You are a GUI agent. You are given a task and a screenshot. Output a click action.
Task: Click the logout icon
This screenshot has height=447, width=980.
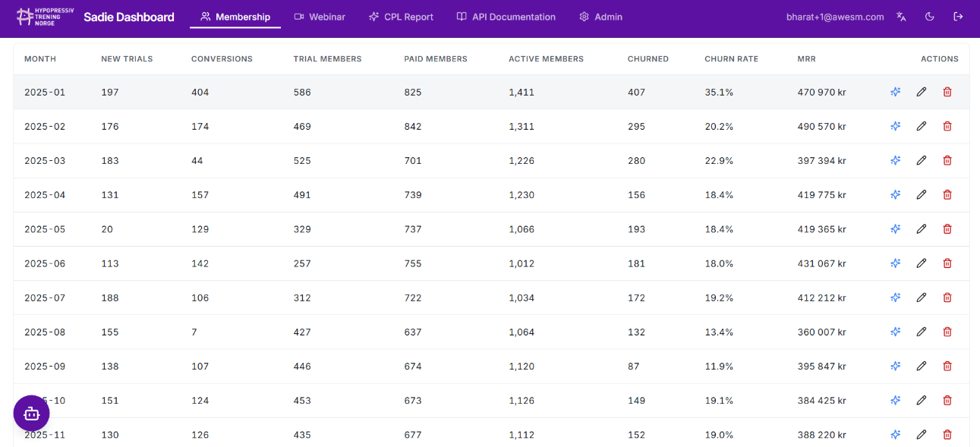(959, 17)
